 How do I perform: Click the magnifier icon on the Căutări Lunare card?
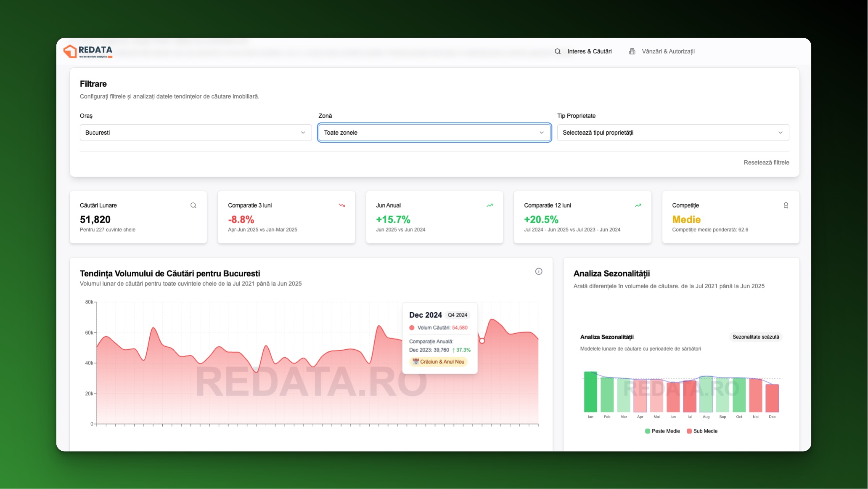(x=193, y=205)
